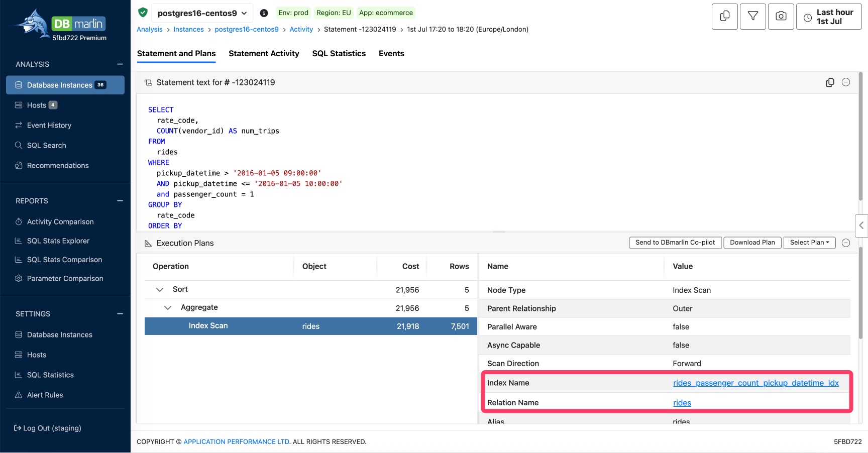Go to postgres16-centos9 breadcrumb

[x=247, y=30]
